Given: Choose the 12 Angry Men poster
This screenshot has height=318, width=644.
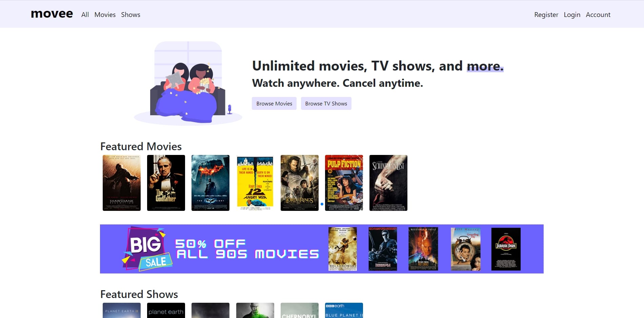Looking at the screenshot, I should point(255,183).
